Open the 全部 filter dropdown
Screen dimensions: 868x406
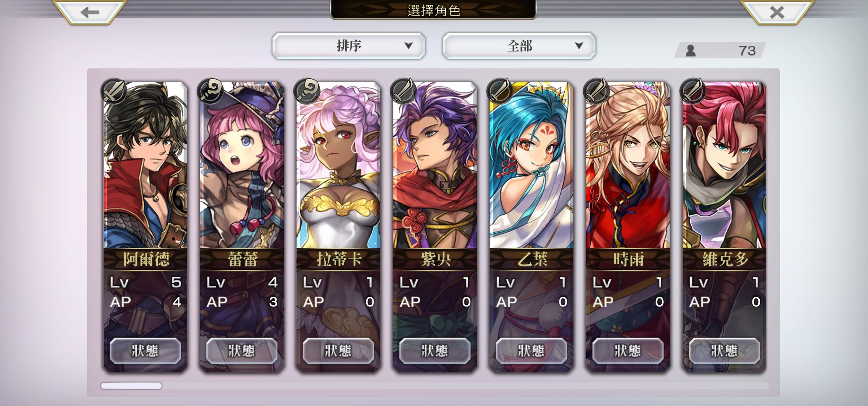(x=519, y=46)
